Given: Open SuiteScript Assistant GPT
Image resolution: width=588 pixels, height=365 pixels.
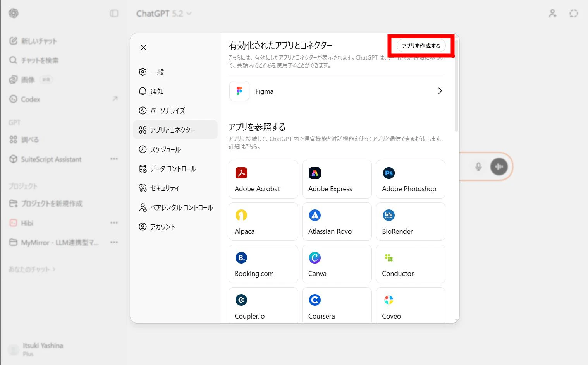Looking at the screenshot, I should click(x=45, y=159).
